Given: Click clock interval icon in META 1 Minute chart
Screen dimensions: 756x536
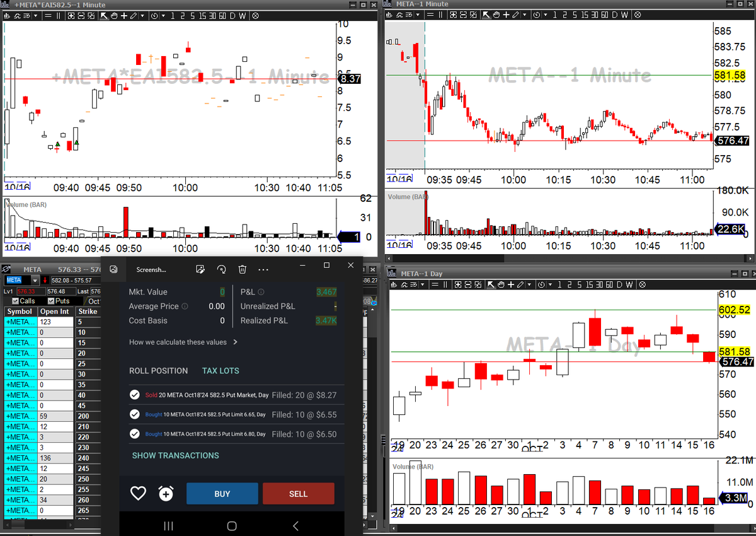Looking at the screenshot, I should click(x=536, y=15).
